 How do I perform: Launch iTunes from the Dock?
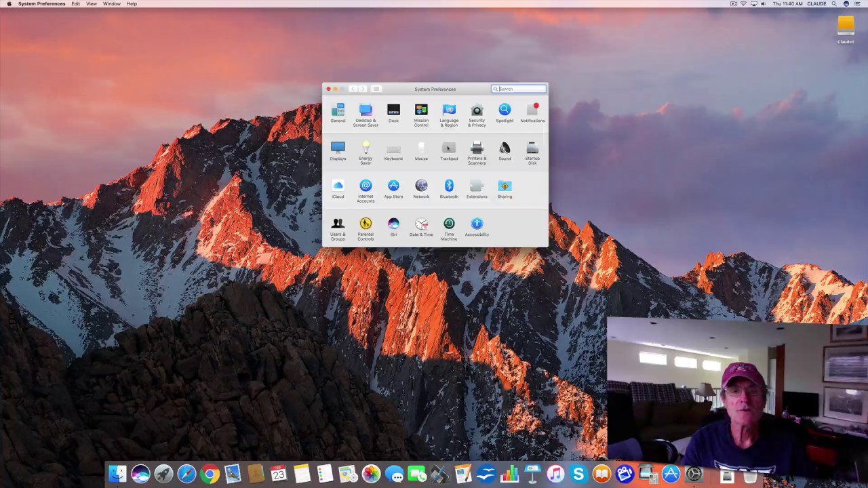point(555,474)
